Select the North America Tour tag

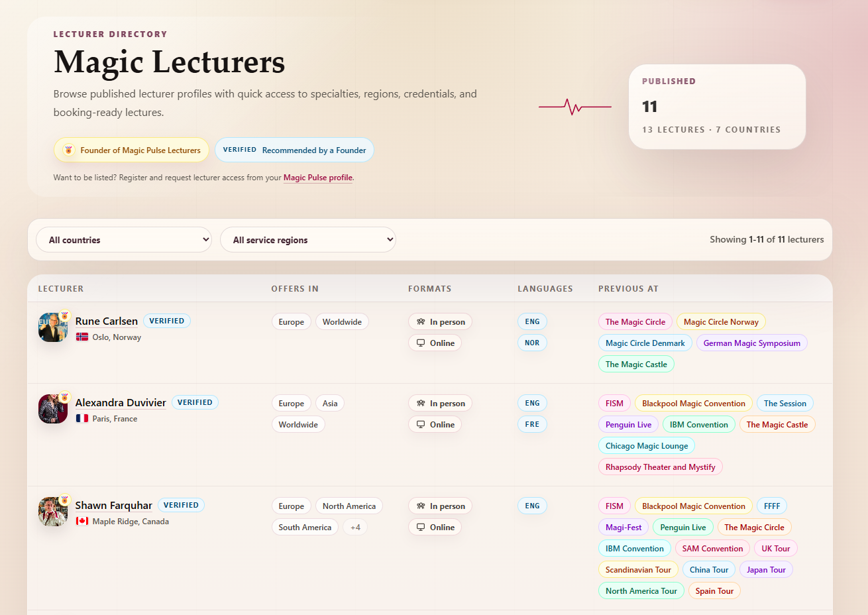641,590
